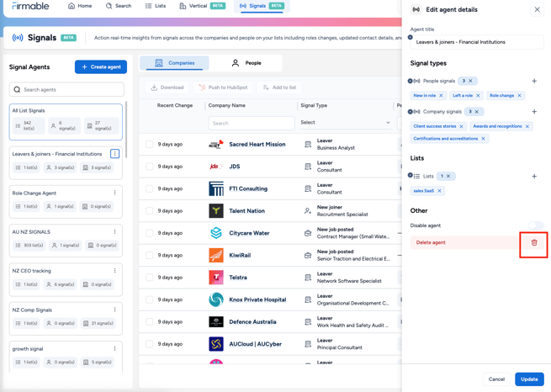The width and height of the screenshot is (551, 392).
Task: Expand People signals section
Action: coord(411,82)
